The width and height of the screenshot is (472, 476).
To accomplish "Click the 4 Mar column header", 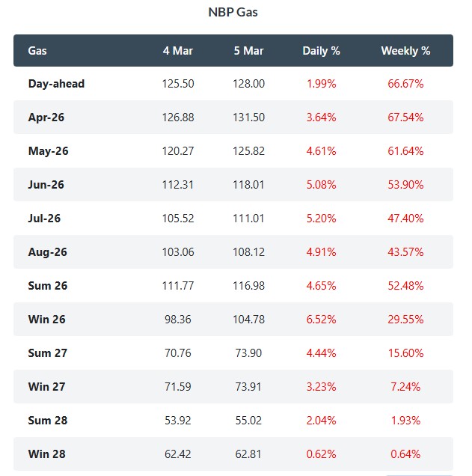I will click(x=178, y=51).
